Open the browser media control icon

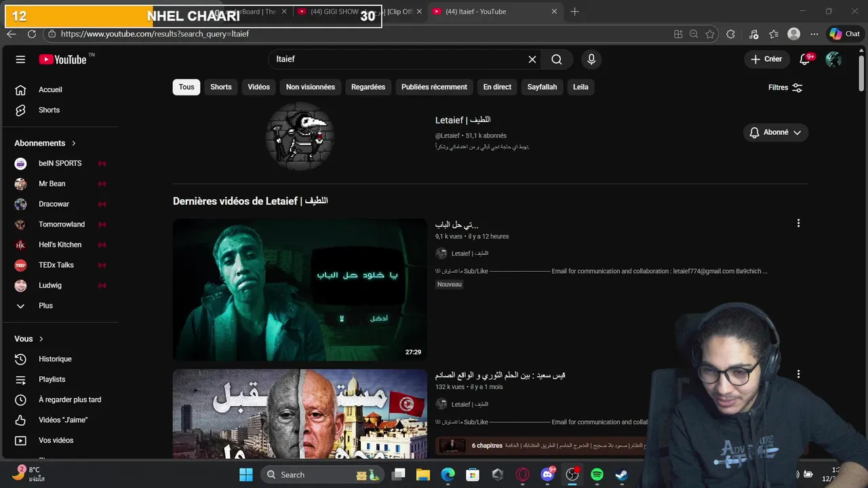pos(753,34)
